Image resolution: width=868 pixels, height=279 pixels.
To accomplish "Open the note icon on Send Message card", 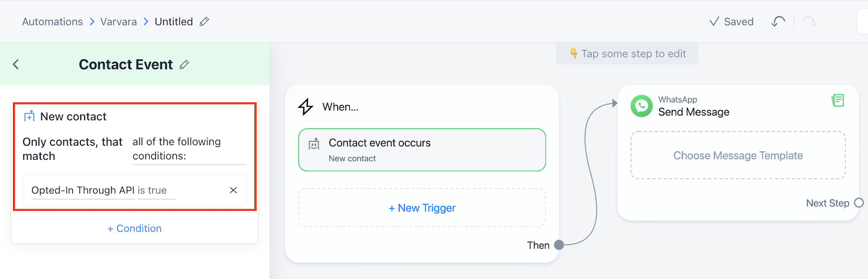I will [x=838, y=100].
